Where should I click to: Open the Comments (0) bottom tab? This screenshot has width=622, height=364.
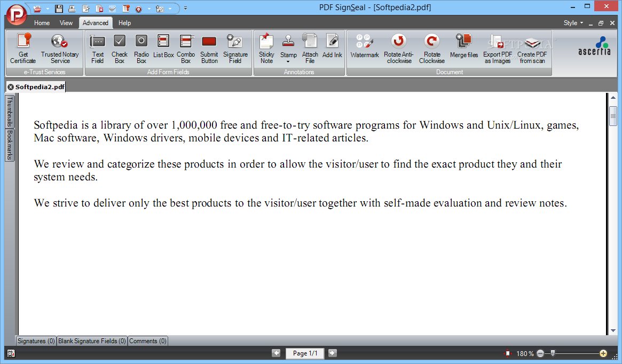(147, 341)
